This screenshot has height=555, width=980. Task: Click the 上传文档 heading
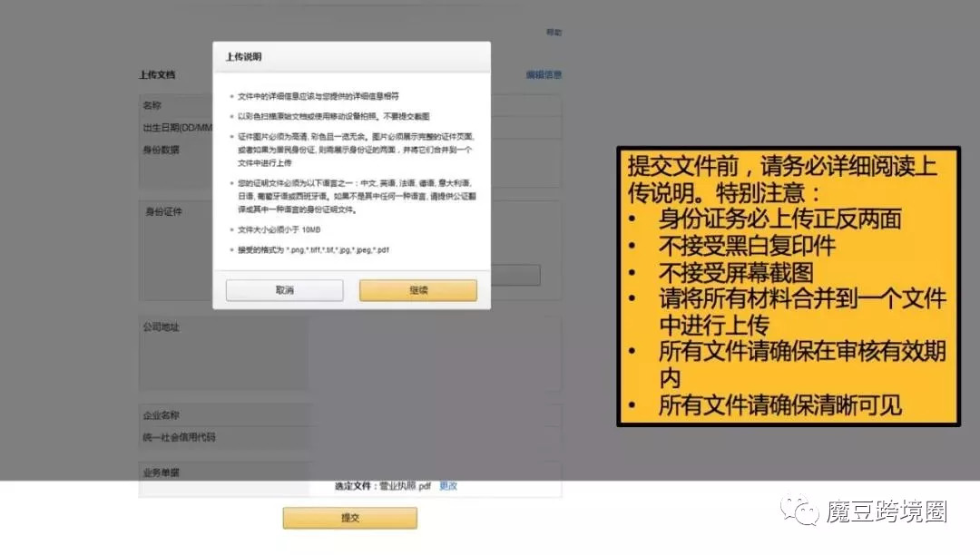[x=157, y=74]
